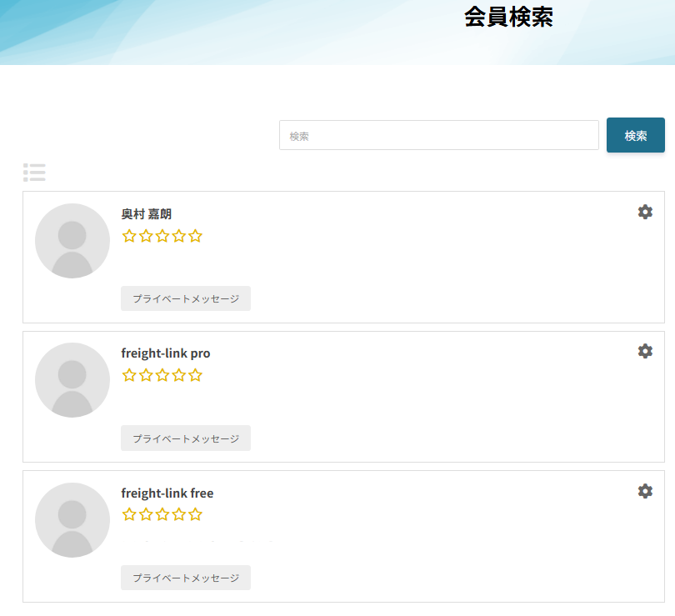This screenshot has height=616, width=675.
Task: Click freight-link pro's profile avatar
Action: tap(72, 380)
